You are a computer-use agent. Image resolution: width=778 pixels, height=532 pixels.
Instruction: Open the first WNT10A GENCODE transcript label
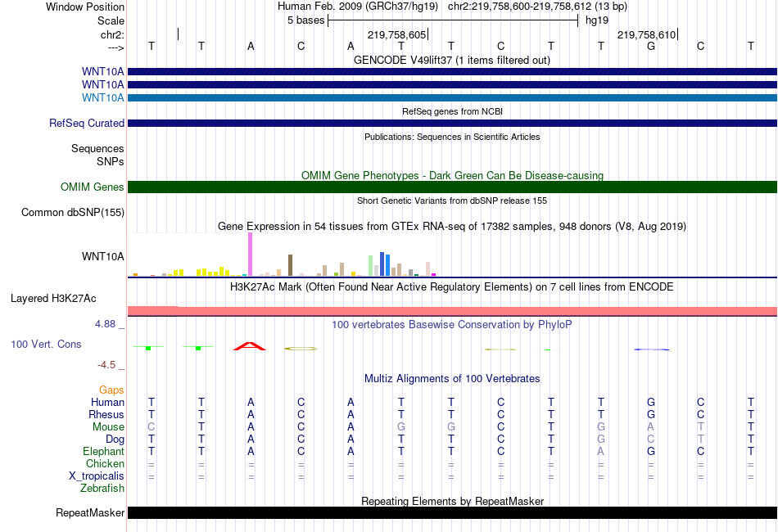tap(102, 72)
